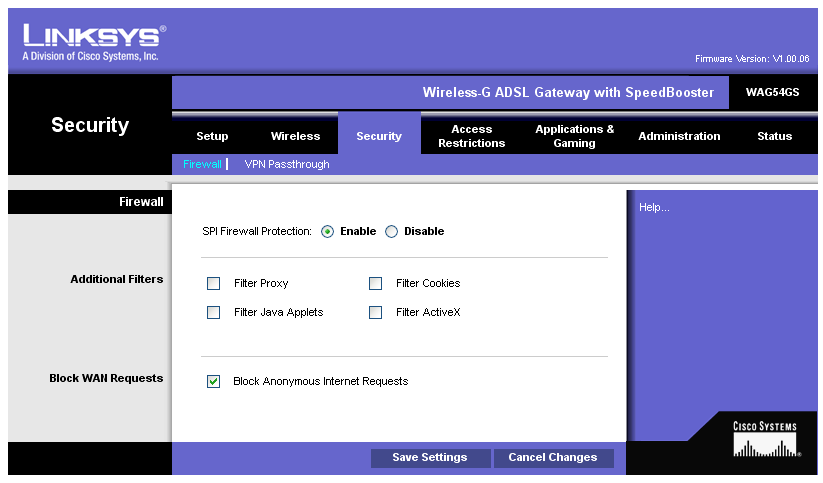
Task: Click the Cisco Systems logo
Action: (x=766, y=439)
